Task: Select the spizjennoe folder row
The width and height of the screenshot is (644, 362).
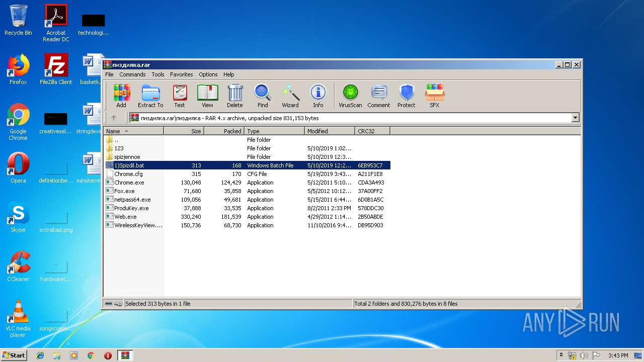Action: pyautogui.click(x=247, y=157)
